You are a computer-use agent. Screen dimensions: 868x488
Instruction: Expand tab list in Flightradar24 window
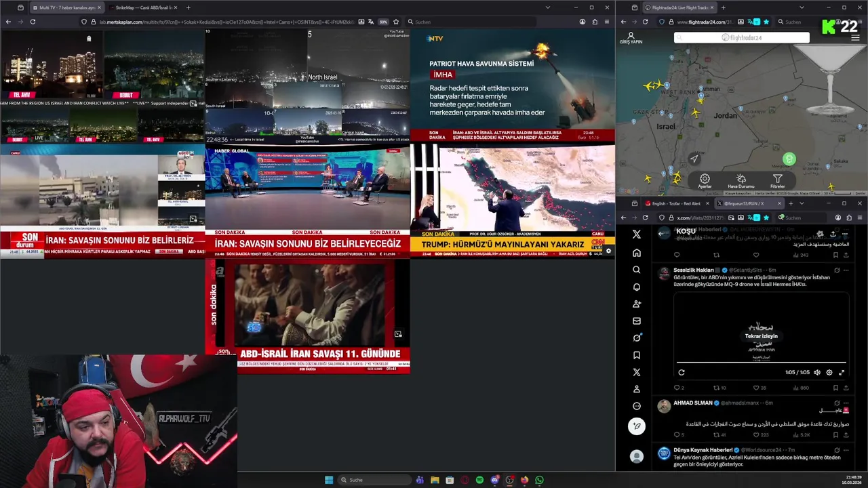click(x=802, y=7)
